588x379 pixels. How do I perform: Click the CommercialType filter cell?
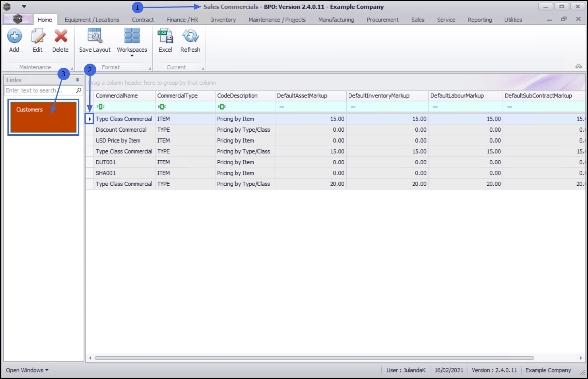tap(185, 107)
